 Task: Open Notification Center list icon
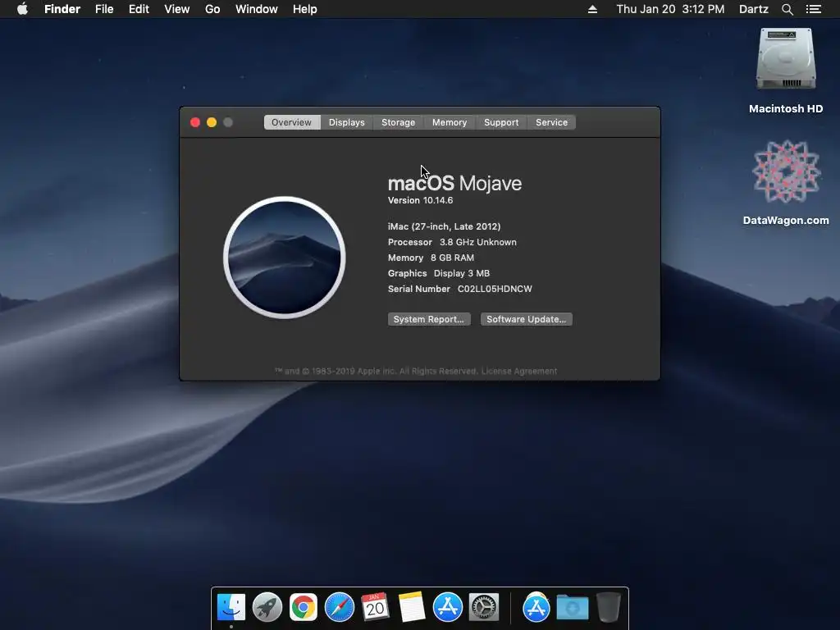click(813, 9)
